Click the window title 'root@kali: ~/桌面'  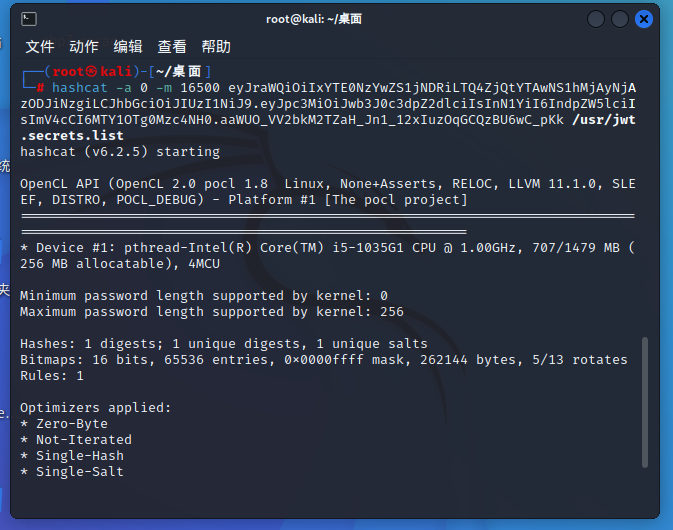tap(314, 19)
